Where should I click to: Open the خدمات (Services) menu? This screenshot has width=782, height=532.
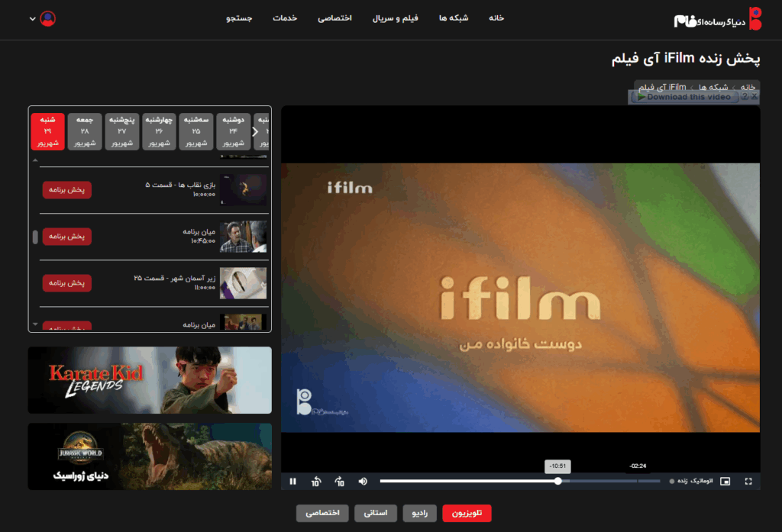pyautogui.click(x=285, y=18)
